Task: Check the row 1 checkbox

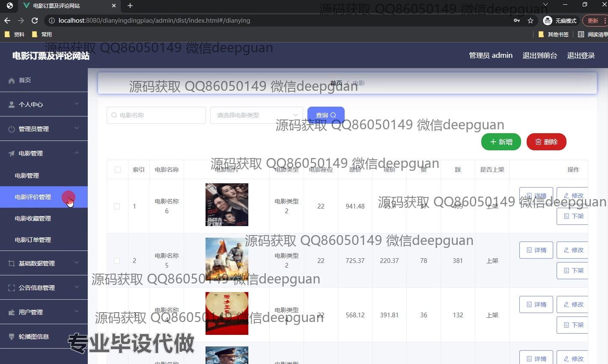Action: coord(117,206)
